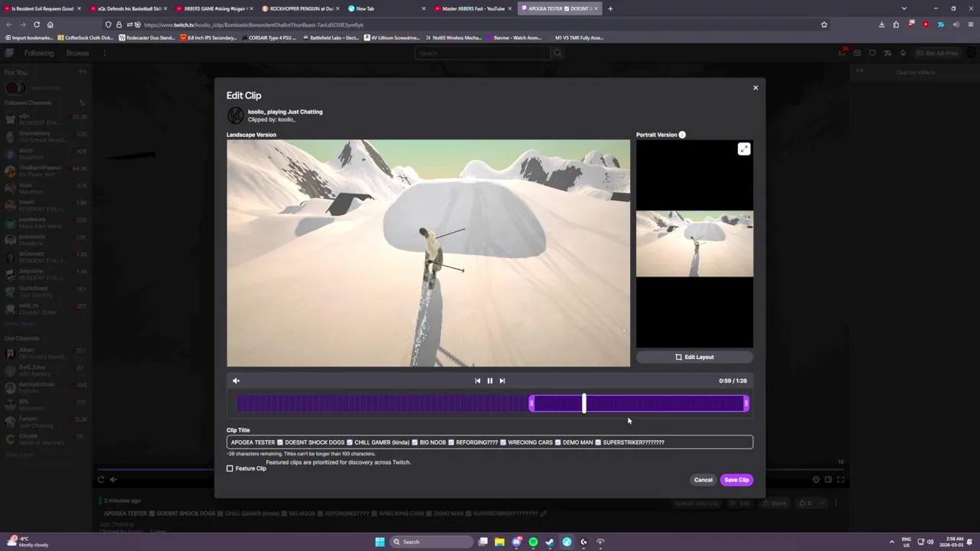This screenshot has height=551, width=980.
Task: Mute the clip preview audio
Action: tap(236, 380)
